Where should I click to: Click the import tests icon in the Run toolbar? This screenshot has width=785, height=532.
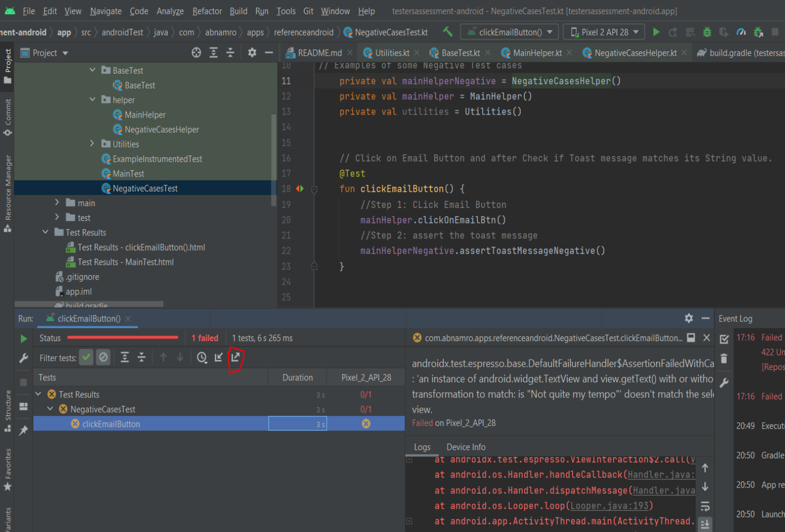coord(219,357)
